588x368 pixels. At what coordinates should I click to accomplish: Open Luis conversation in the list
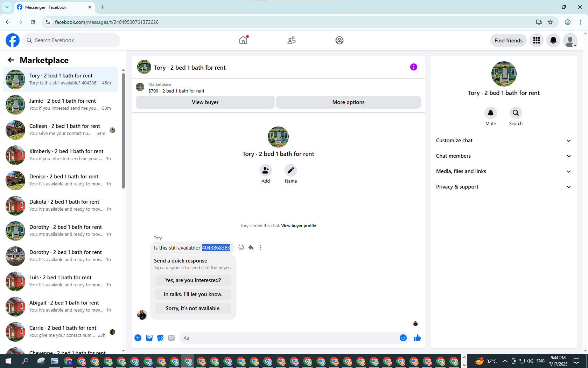[61, 281]
